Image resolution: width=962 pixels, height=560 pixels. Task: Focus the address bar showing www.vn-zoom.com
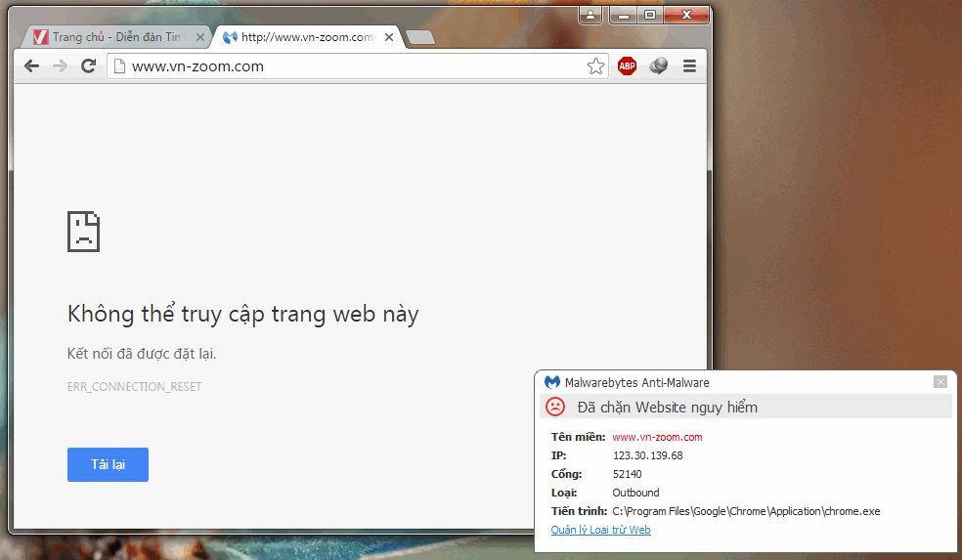tap(356, 66)
